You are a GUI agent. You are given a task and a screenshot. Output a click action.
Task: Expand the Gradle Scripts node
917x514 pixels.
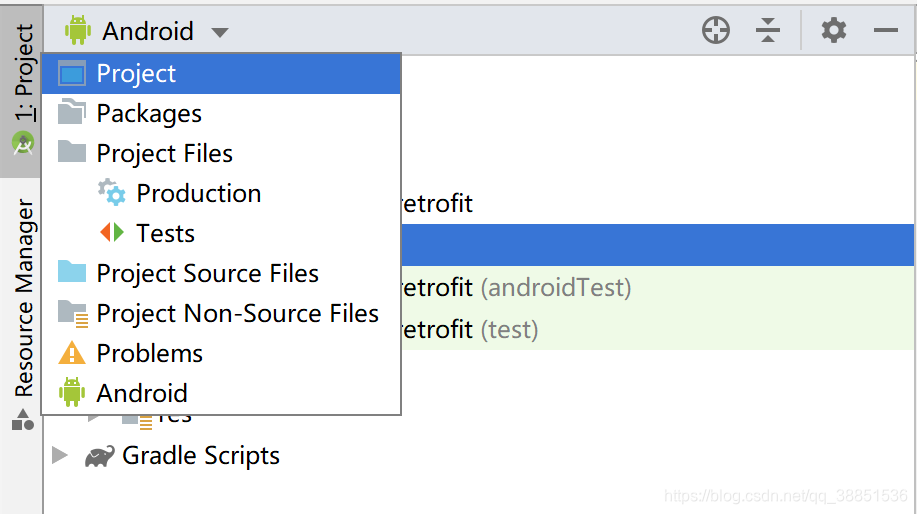point(60,456)
